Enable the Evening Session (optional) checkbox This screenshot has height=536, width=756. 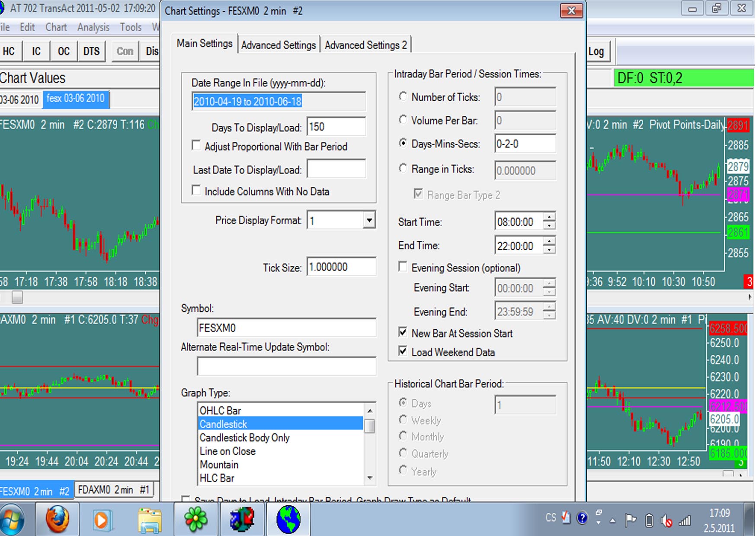(x=403, y=267)
